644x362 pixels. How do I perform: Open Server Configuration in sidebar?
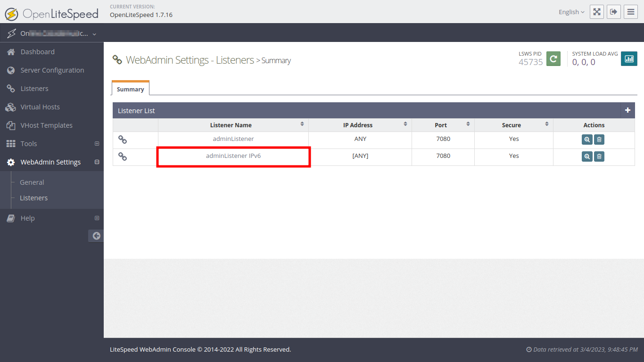pos(52,70)
